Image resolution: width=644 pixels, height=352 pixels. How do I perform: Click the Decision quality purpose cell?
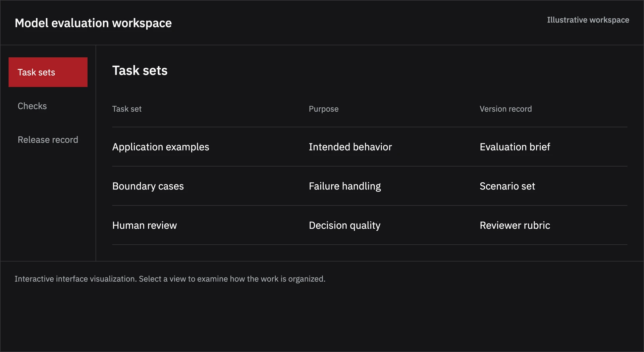pyautogui.click(x=344, y=225)
